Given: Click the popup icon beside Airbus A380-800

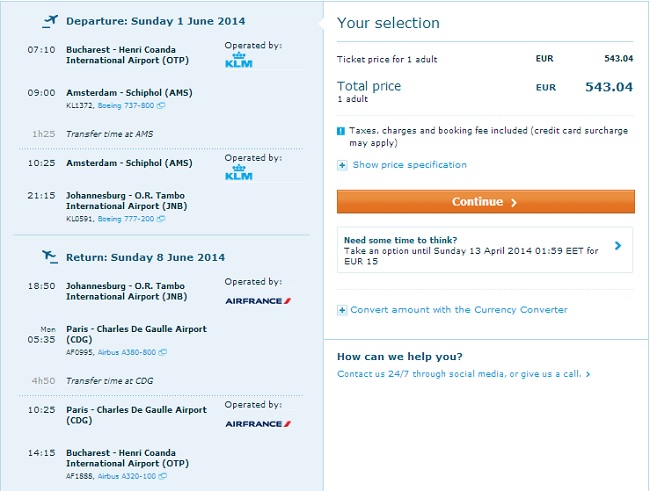Looking at the screenshot, I should (x=162, y=352).
